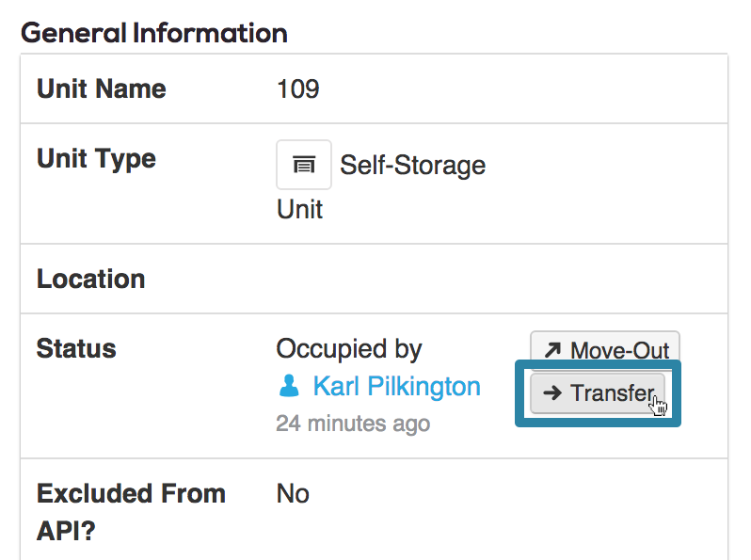Click the Status row label

pyautogui.click(x=76, y=348)
